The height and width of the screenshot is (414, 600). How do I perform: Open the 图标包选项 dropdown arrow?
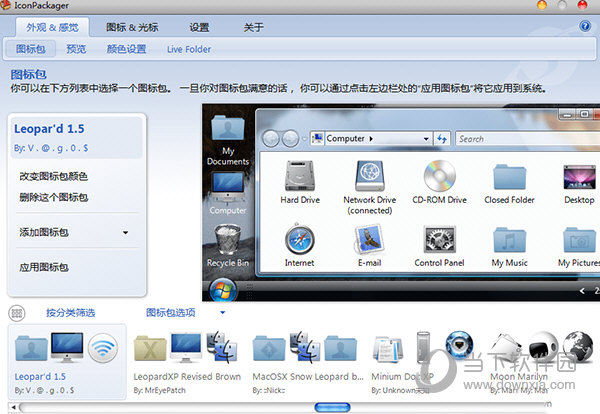pos(223,313)
